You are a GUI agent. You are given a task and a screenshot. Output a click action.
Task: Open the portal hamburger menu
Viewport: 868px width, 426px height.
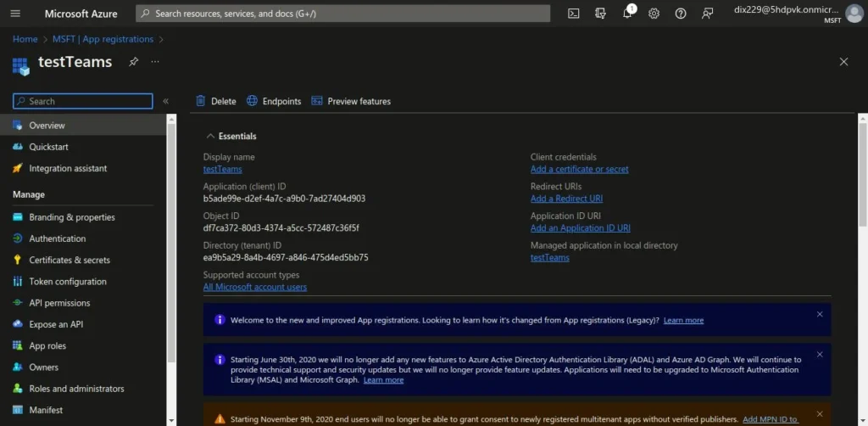point(15,14)
